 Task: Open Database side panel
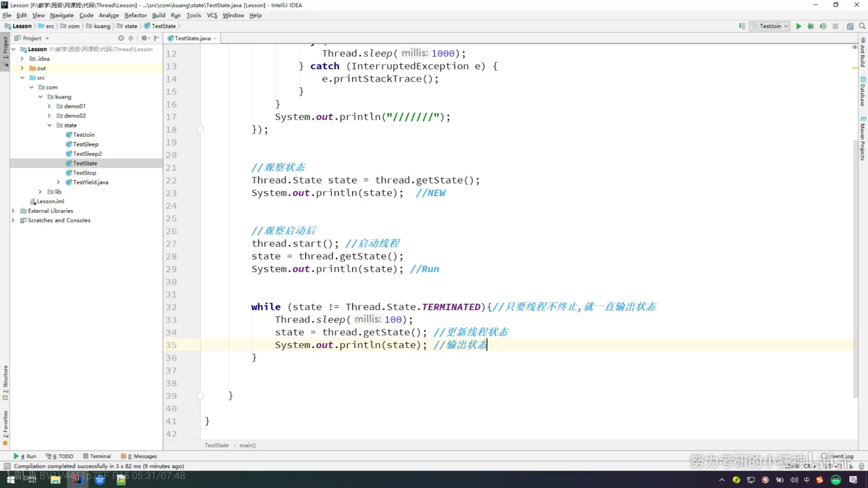tap(863, 91)
